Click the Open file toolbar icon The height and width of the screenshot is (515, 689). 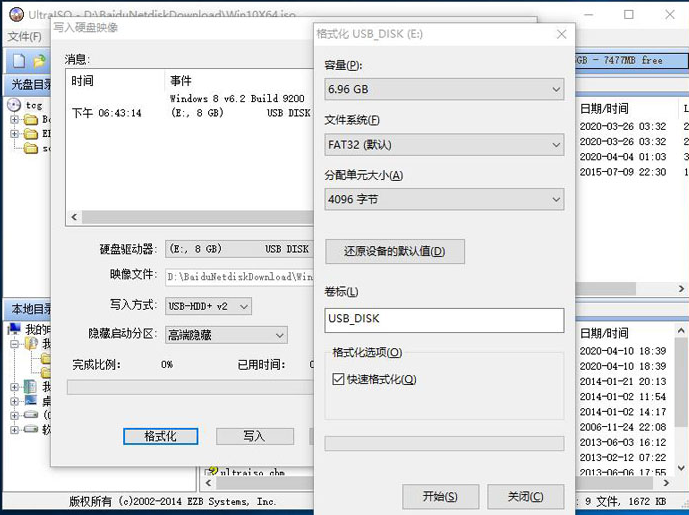[37, 61]
